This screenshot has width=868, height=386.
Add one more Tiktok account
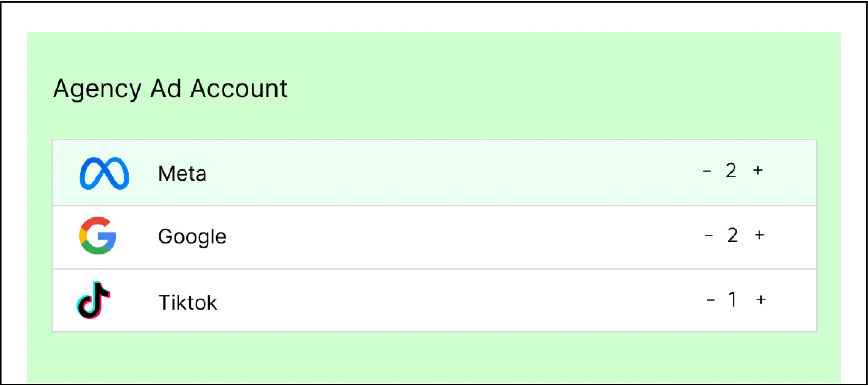point(761,300)
